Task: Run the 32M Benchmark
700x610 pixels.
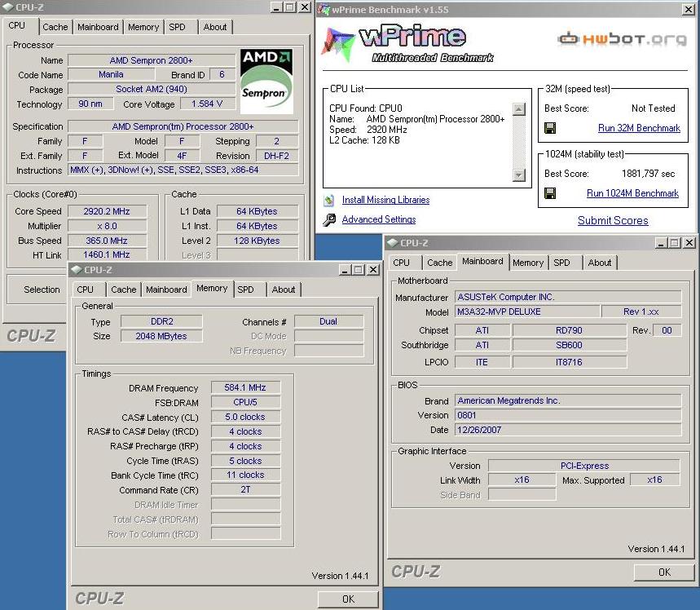Action: (639, 128)
